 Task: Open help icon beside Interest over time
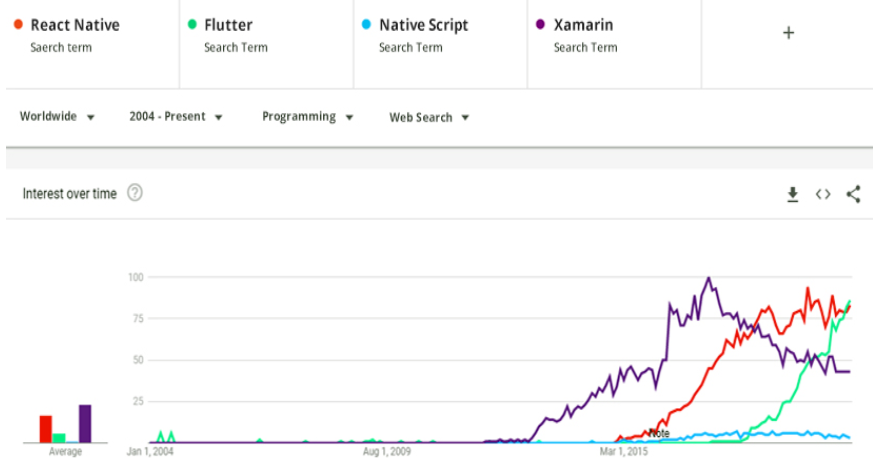135,193
